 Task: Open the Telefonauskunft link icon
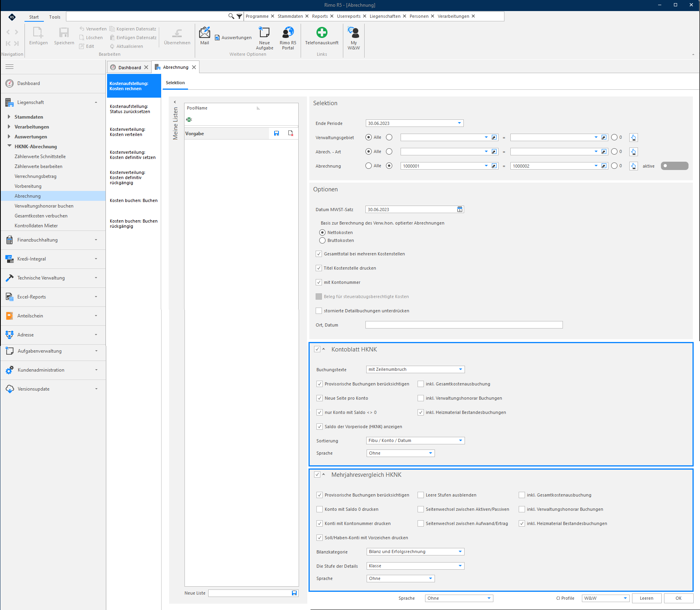point(322,36)
